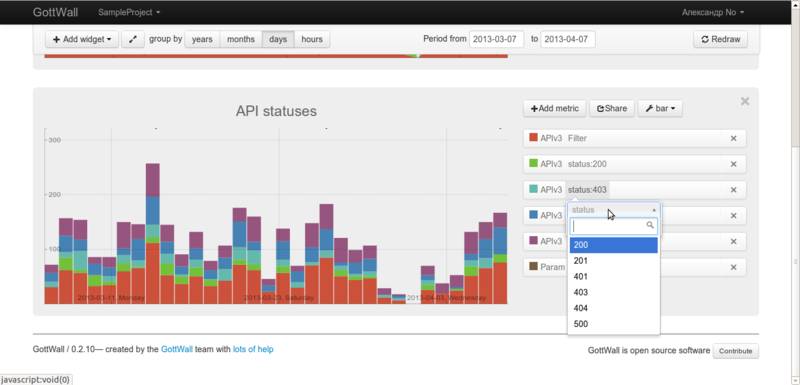Open the SampleProject project menu
Image resolution: width=800 pixels, height=385 pixels.
coord(129,12)
